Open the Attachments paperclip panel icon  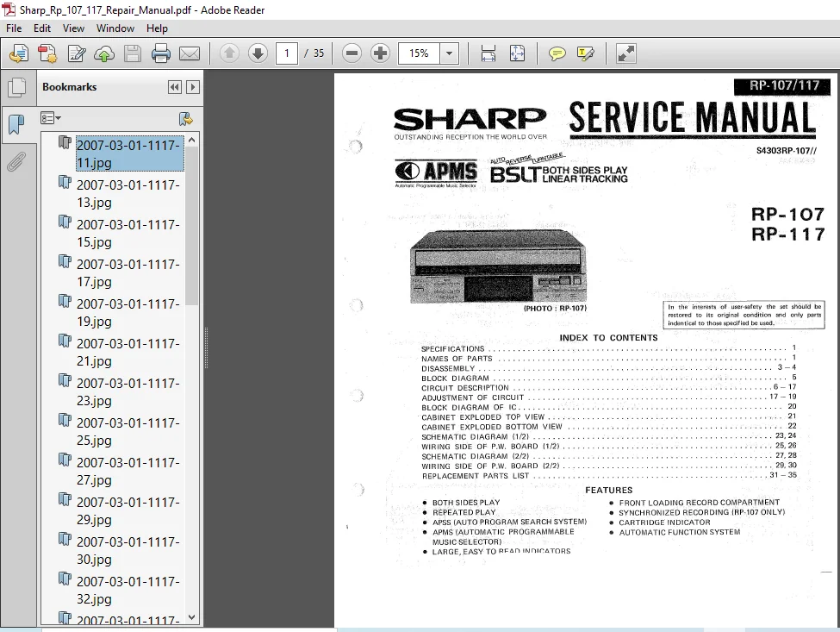17,161
